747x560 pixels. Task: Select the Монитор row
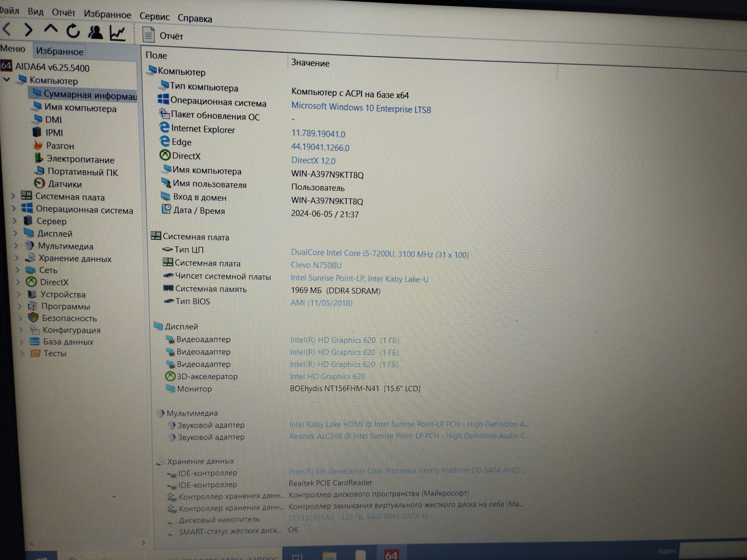point(293,388)
